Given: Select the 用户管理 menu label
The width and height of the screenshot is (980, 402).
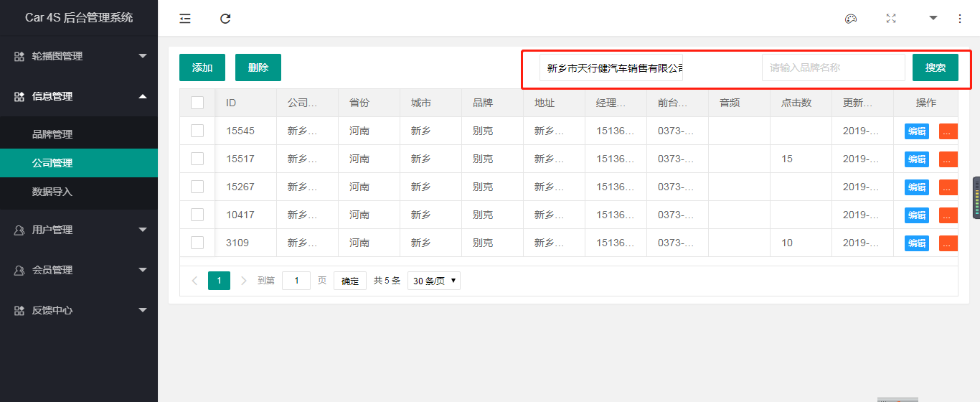Looking at the screenshot, I should pyautogui.click(x=52, y=230).
